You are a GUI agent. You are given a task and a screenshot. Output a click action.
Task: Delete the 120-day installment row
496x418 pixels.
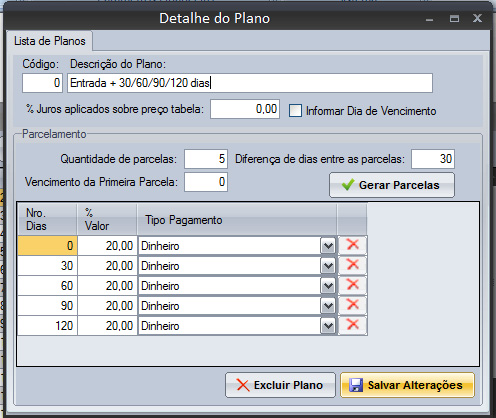[x=352, y=325]
